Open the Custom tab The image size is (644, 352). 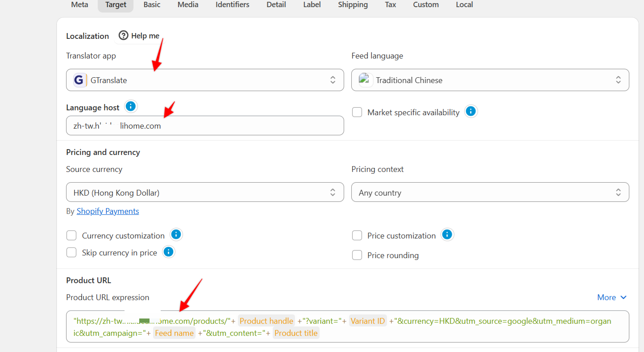click(426, 4)
